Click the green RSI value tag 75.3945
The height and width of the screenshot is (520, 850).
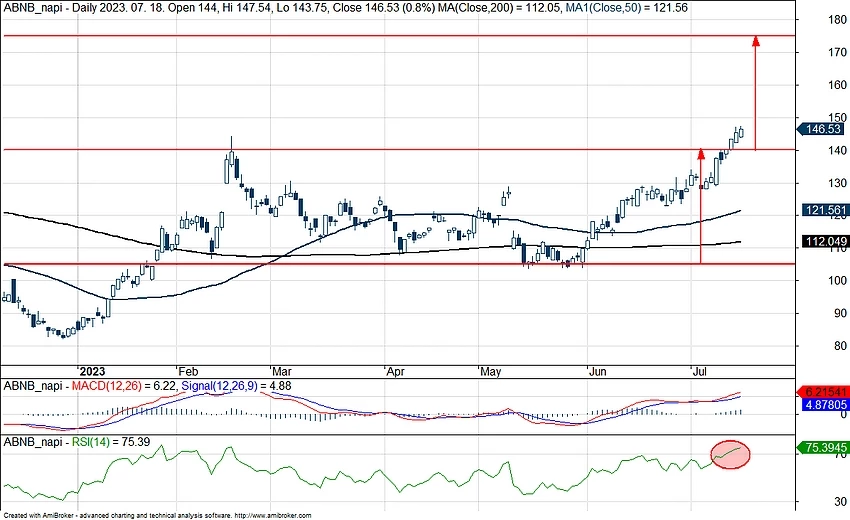(824, 450)
